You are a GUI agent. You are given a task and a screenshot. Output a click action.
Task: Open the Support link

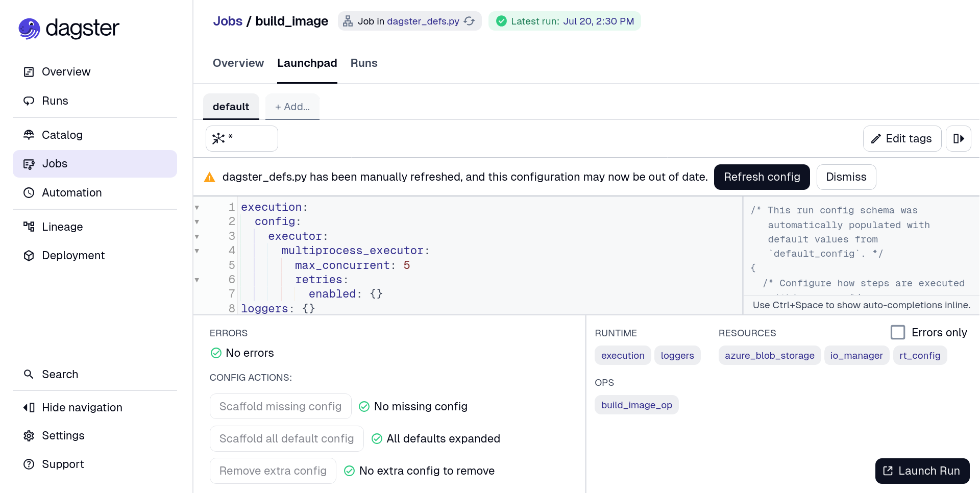coord(95,464)
